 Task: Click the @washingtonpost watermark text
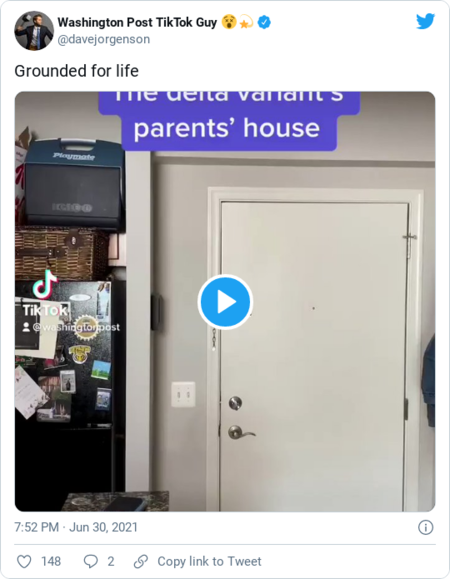[71, 327]
